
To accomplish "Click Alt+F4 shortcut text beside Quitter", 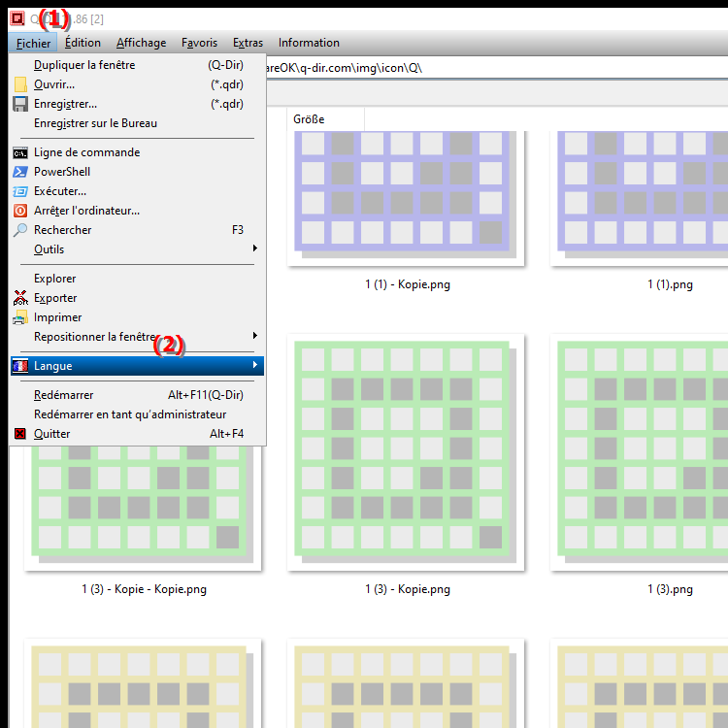I will pyautogui.click(x=226, y=434).
